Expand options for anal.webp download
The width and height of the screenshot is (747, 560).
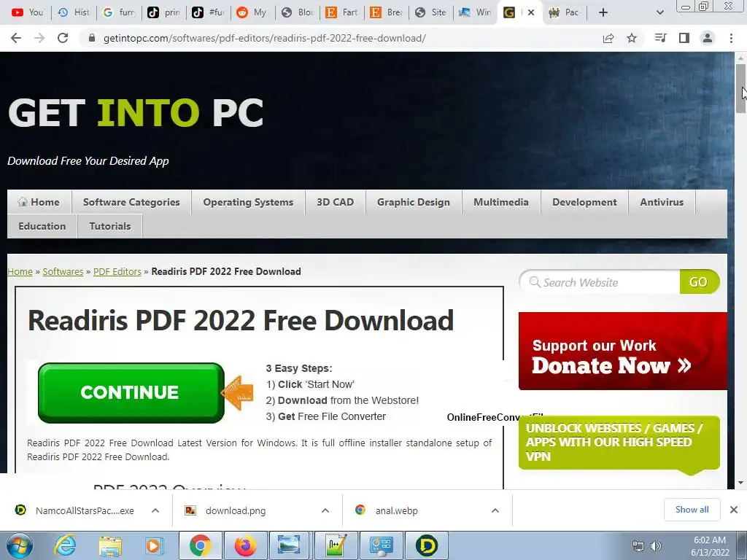point(495,510)
